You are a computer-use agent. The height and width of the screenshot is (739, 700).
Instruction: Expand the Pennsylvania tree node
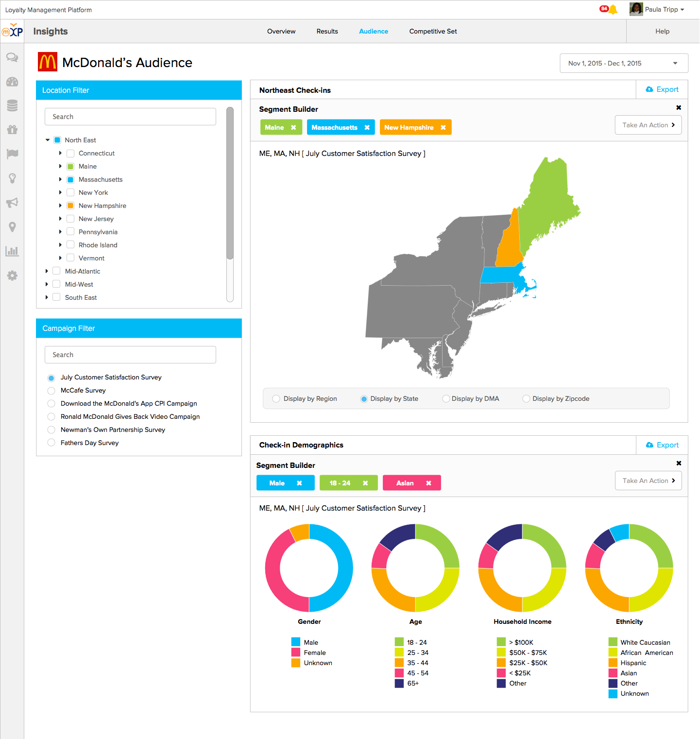(x=60, y=232)
